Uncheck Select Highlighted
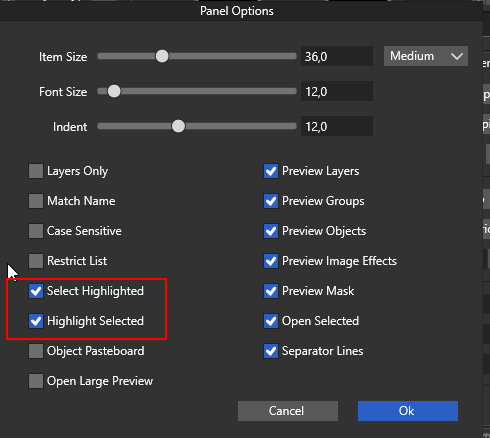The width and height of the screenshot is (490, 438). [36, 291]
